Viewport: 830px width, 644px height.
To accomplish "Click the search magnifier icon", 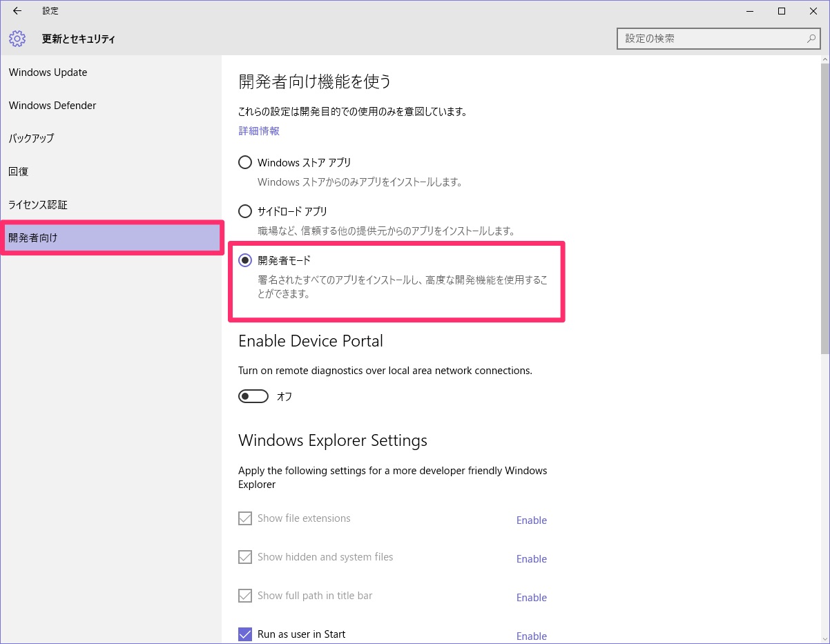I will point(811,39).
